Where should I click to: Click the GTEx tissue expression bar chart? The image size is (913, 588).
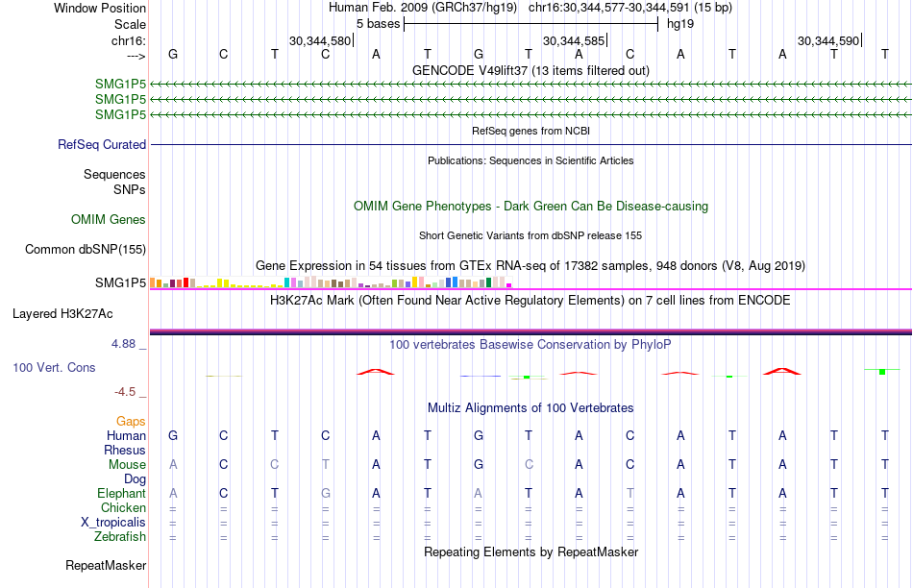pyautogui.click(x=331, y=282)
